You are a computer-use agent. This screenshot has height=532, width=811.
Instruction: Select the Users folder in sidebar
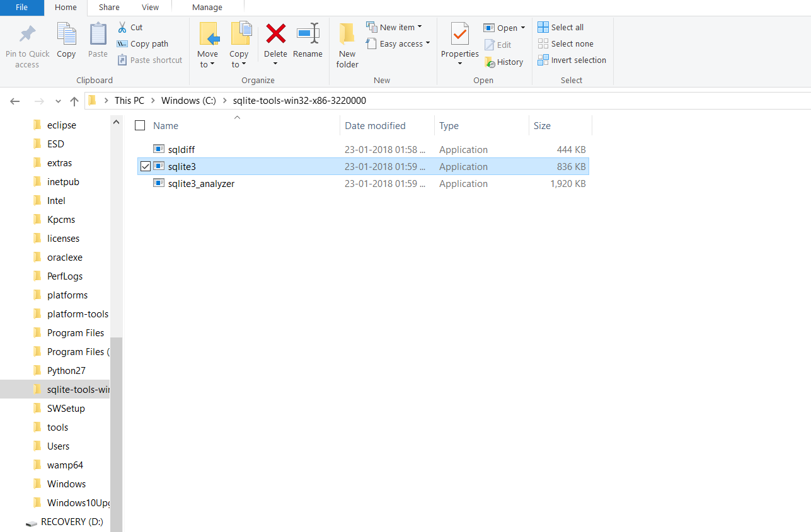click(58, 446)
